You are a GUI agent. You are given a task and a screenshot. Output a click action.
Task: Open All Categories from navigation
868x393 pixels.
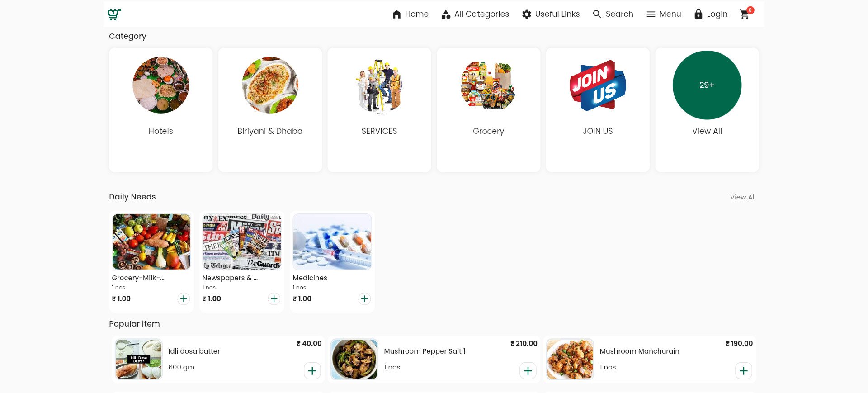(x=475, y=14)
